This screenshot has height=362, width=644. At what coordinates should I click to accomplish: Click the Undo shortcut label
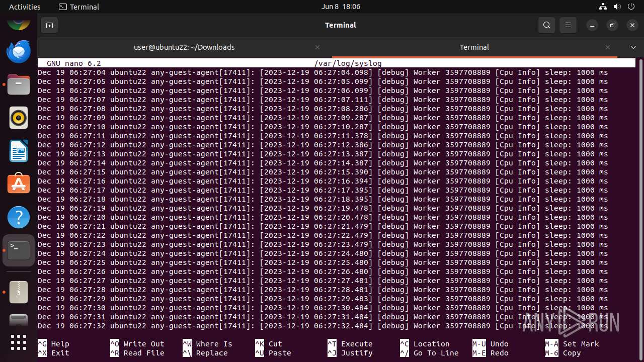[500, 344]
